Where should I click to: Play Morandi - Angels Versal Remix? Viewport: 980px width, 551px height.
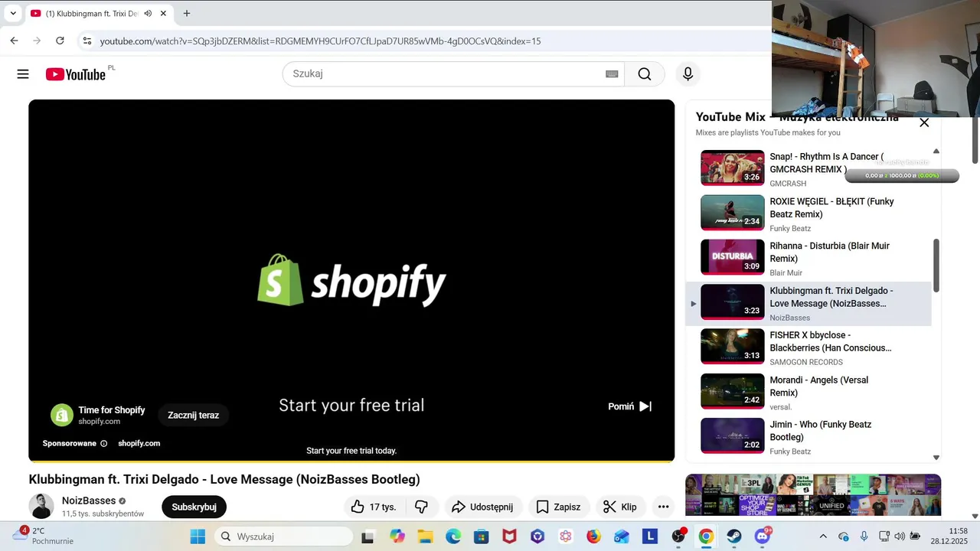pyautogui.click(x=808, y=392)
